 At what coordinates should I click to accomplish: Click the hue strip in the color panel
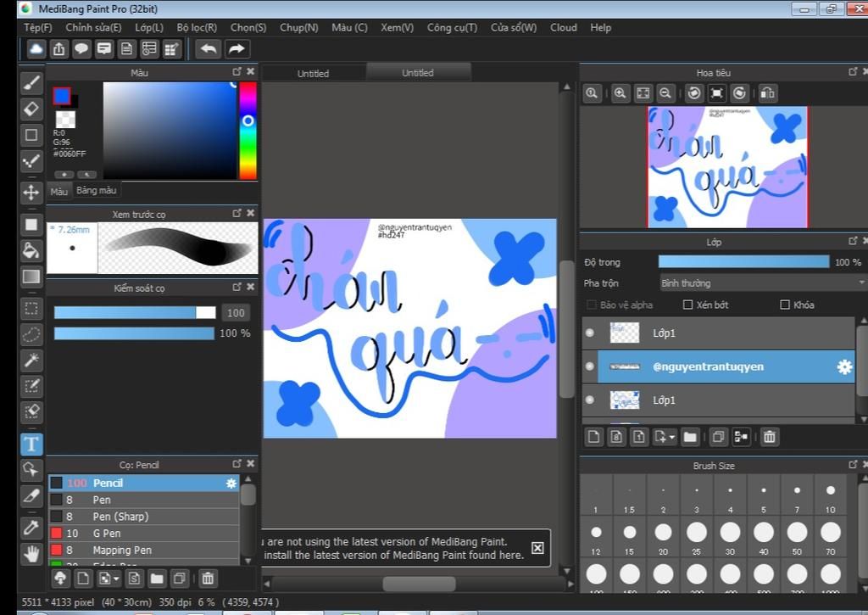coord(248,131)
